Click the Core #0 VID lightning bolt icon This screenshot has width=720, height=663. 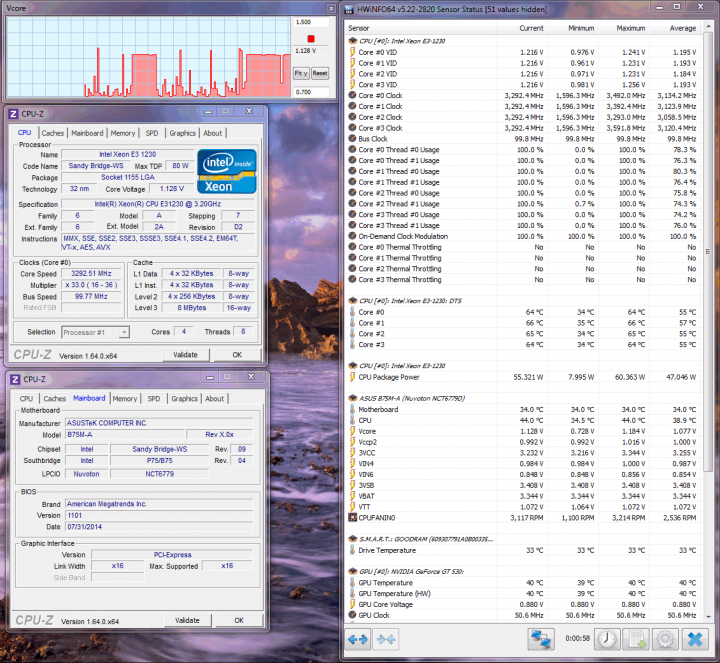pos(352,52)
